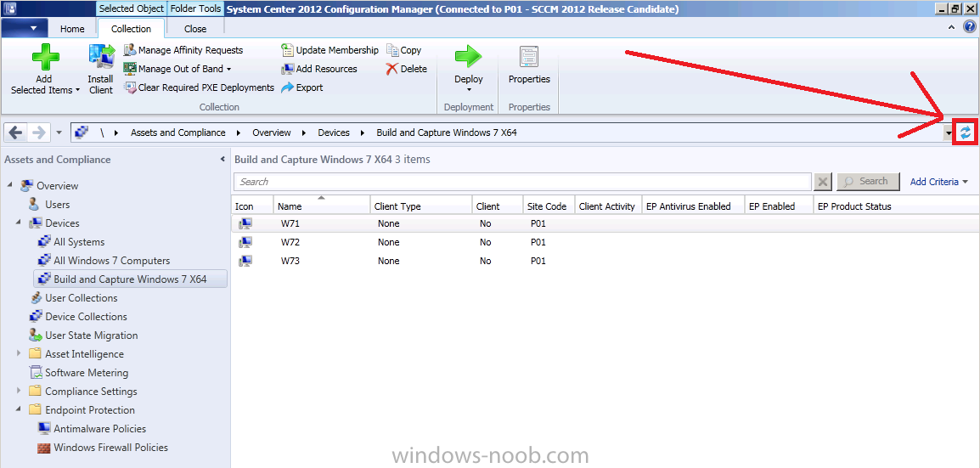Click the help question mark icon
The image size is (980, 468).
tap(969, 26)
